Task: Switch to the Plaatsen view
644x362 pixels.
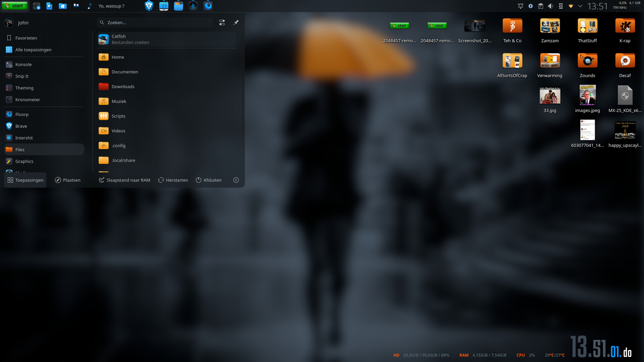Action: tap(68, 180)
